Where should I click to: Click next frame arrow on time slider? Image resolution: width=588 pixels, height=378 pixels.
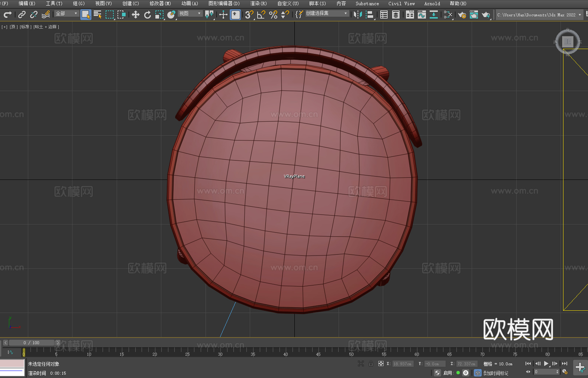pyautogui.click(x=58, y=343)
